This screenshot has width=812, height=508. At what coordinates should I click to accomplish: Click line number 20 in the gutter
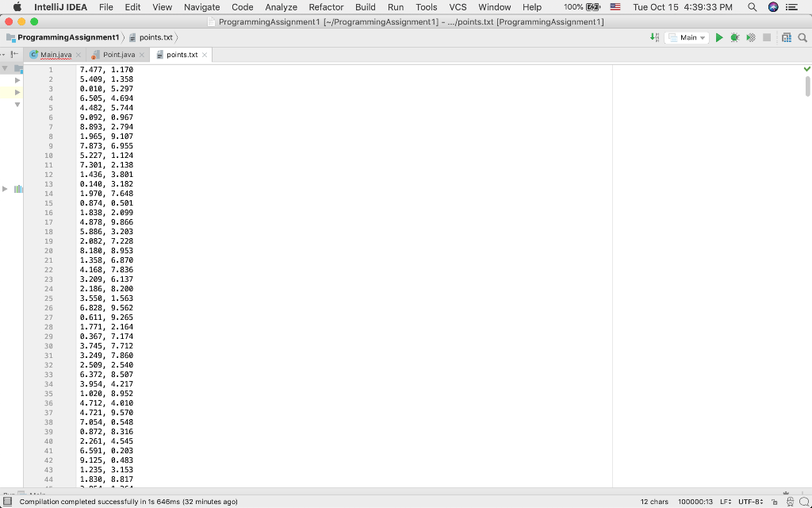click(x=48, y=251)
